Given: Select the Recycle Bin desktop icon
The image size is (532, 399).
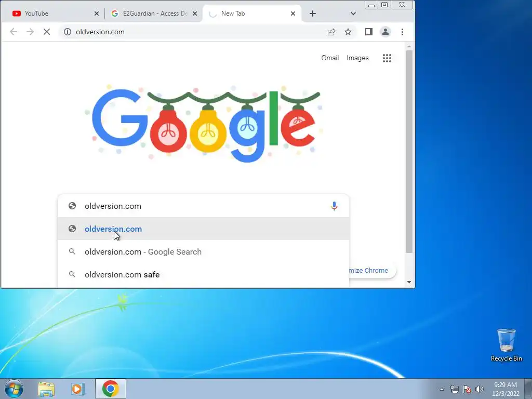Looking at the screenshot, I should 506,345.
